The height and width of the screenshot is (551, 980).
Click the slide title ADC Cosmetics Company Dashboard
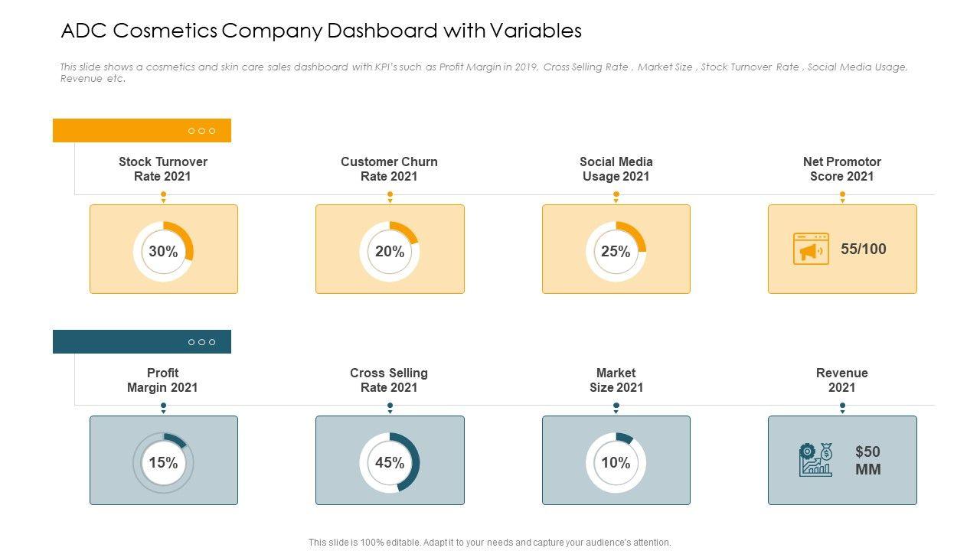321,31
